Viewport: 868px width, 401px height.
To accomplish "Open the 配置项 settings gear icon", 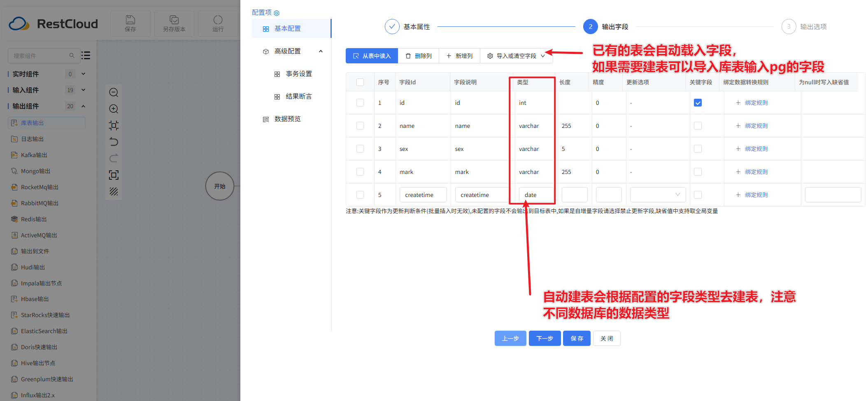I will [x=277, y=12].
